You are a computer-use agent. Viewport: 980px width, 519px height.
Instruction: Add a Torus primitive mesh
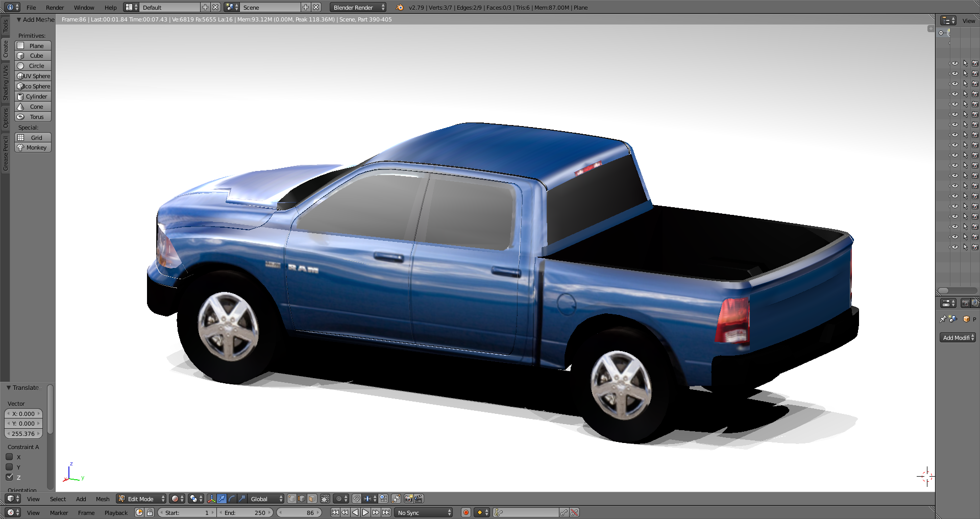point(33,117)
